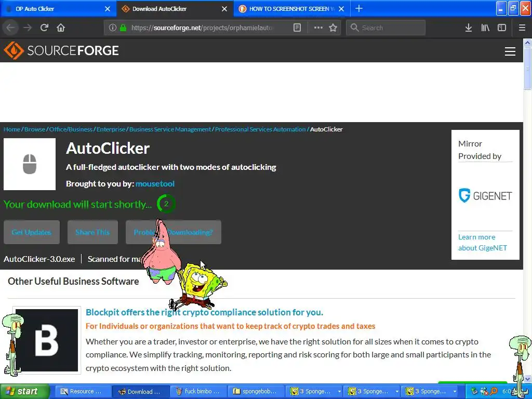Switch to Resource taskbar window
The width and height of the screenshot is (532, 399).
point(83,391)
